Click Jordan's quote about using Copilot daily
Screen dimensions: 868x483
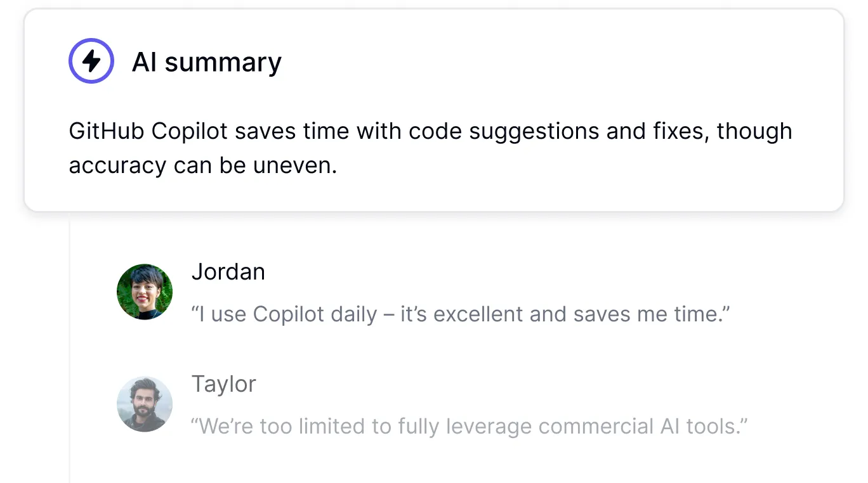pos(461,314)
